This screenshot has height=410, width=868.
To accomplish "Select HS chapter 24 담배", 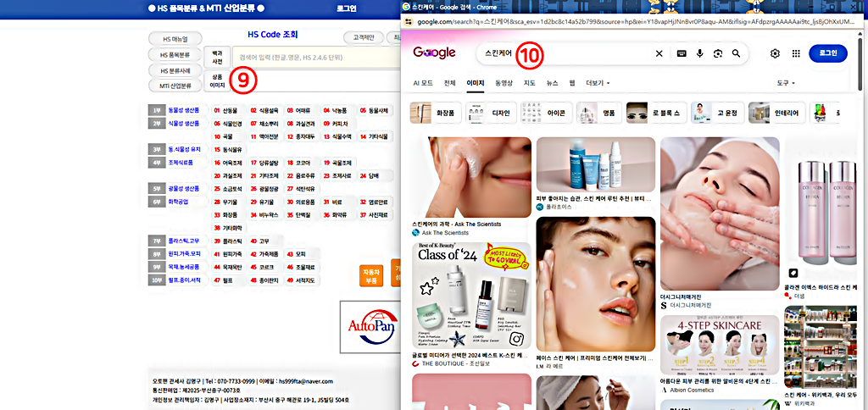I will (374, 175).
